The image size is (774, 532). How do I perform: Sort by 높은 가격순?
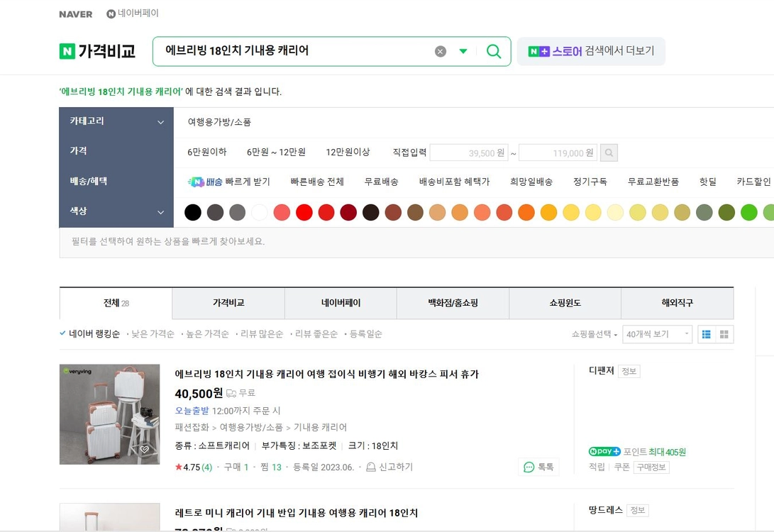pos(207,334)
